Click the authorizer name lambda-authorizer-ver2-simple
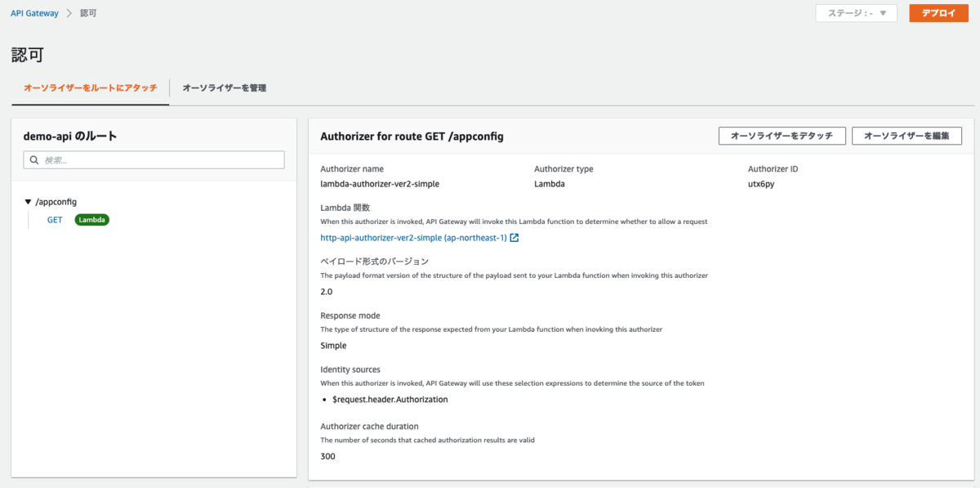Image resolution: width=980 pixels, height=488 pixels. point(380,184)
